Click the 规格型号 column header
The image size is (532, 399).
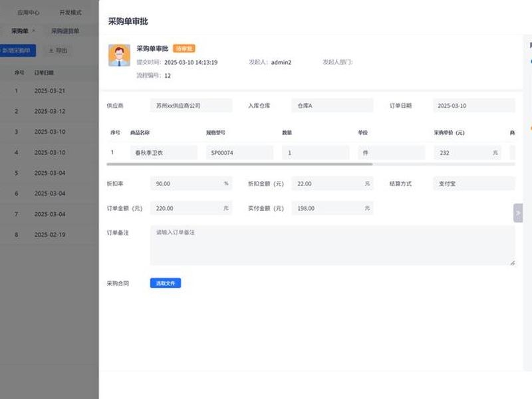coord(215,132)
